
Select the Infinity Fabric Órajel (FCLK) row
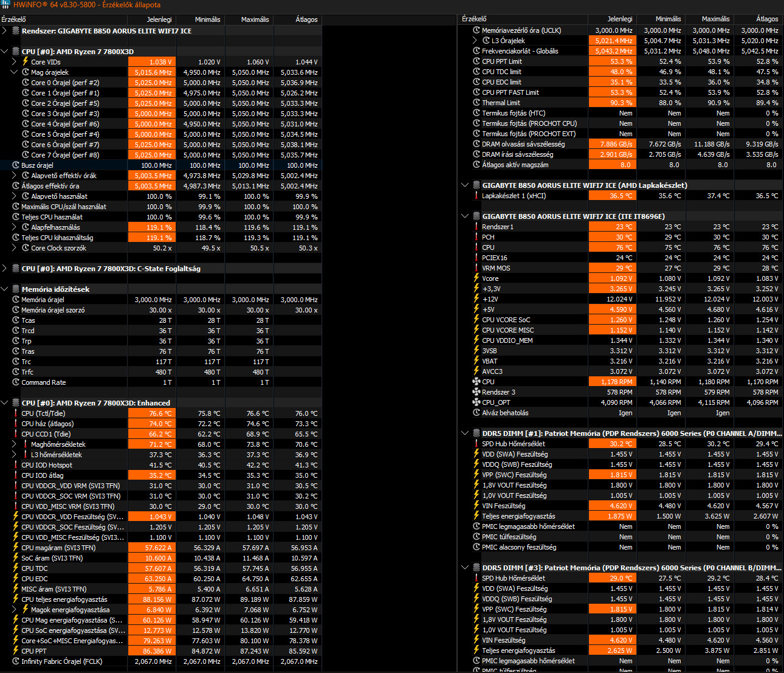tap(161, 661)
